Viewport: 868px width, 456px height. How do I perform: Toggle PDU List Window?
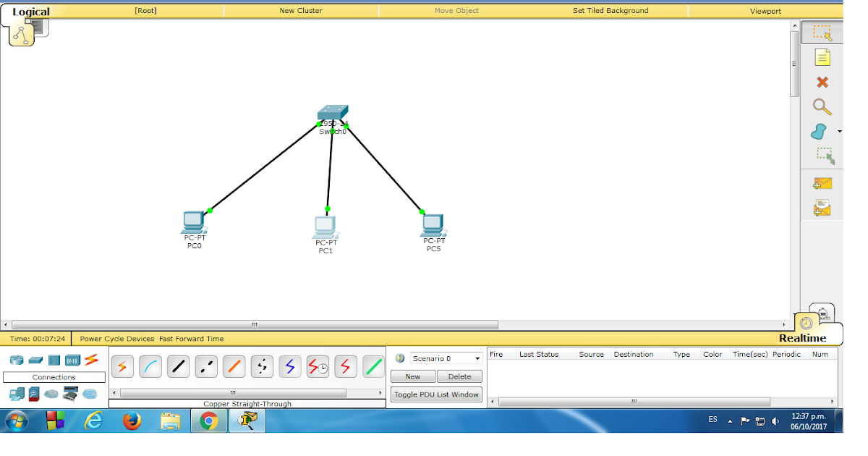[436, 394]
